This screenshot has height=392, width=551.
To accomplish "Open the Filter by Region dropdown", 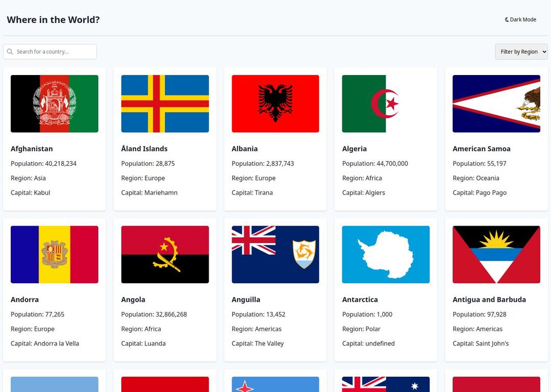I will pyautogui.click(x=521, y=52).
